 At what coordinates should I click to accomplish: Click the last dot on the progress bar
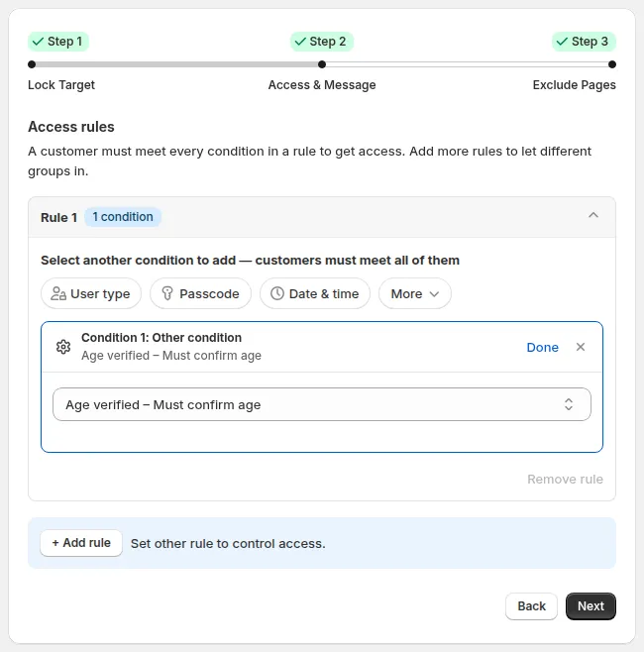[612, 64]
